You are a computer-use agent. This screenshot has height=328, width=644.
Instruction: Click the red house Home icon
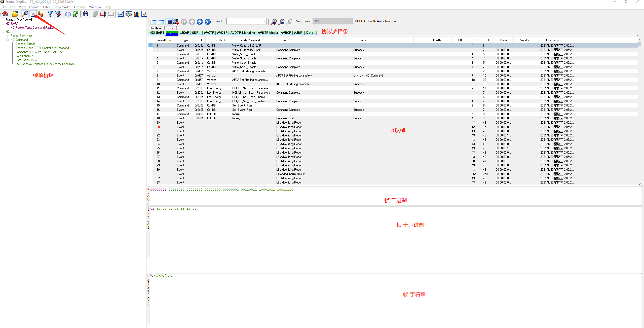point(5,14)
